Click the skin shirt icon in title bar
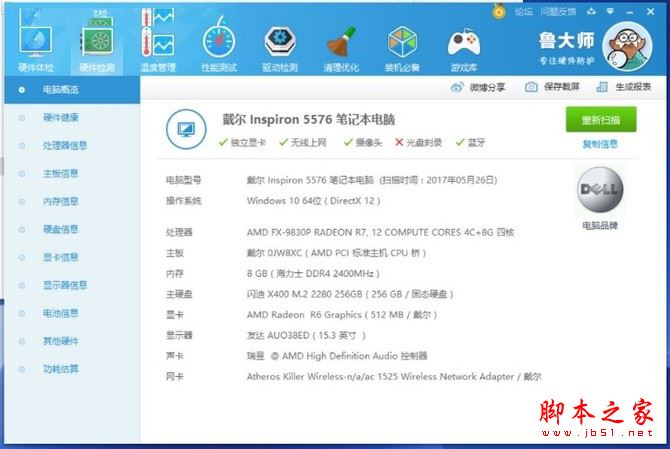Image resolution: width=670 pixels, height=449 pixels. (x=591, y=12)
